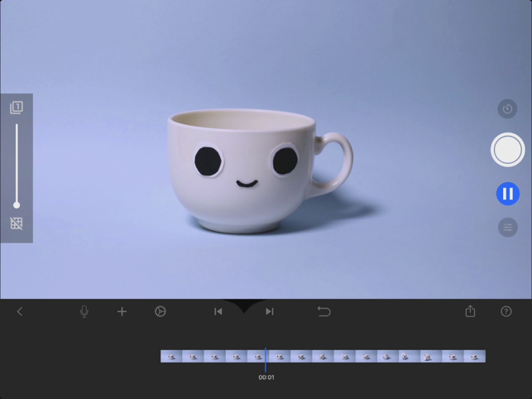The width and height of the screenshot is (532, 399).
Task: Click the blue playhead marker on timeline
Action: coord(266,359)
